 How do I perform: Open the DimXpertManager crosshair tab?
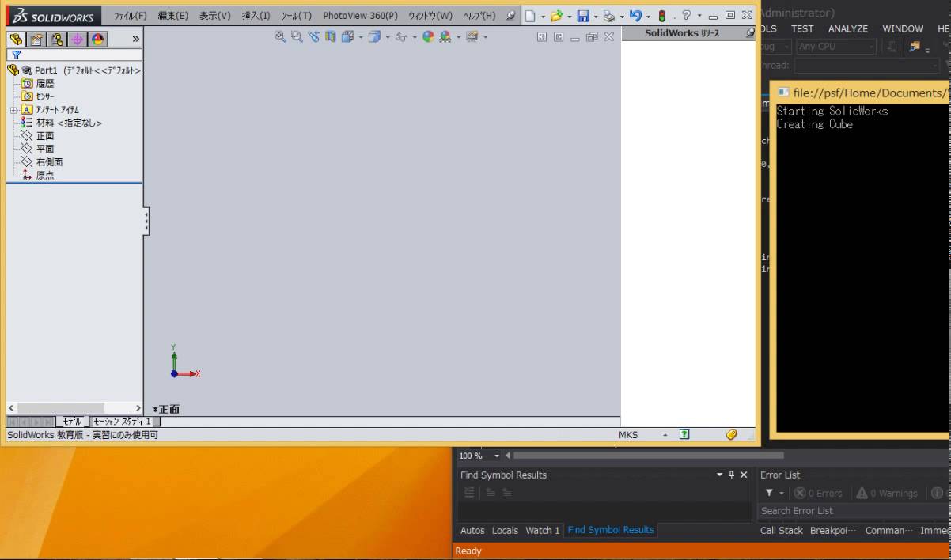(x=78, y=39)
